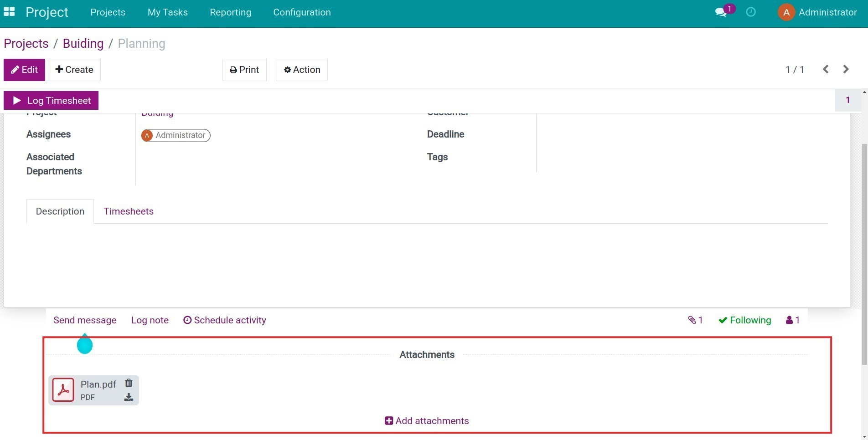Image resolution: width=868 pixels, height=440 pixels.
Task: Download the Plan.pdf attachment
Action: (129, 398)
